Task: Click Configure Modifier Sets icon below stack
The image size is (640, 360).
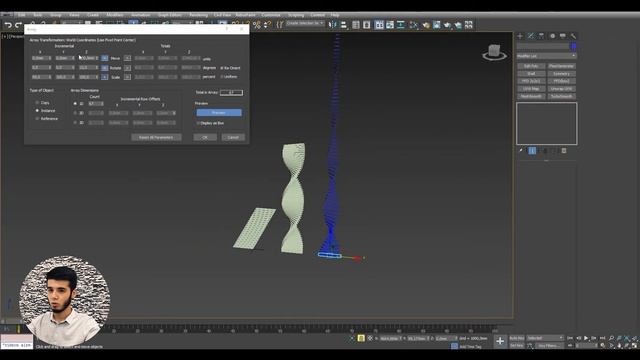Action: pyautogui.click(x=564, y=151)
